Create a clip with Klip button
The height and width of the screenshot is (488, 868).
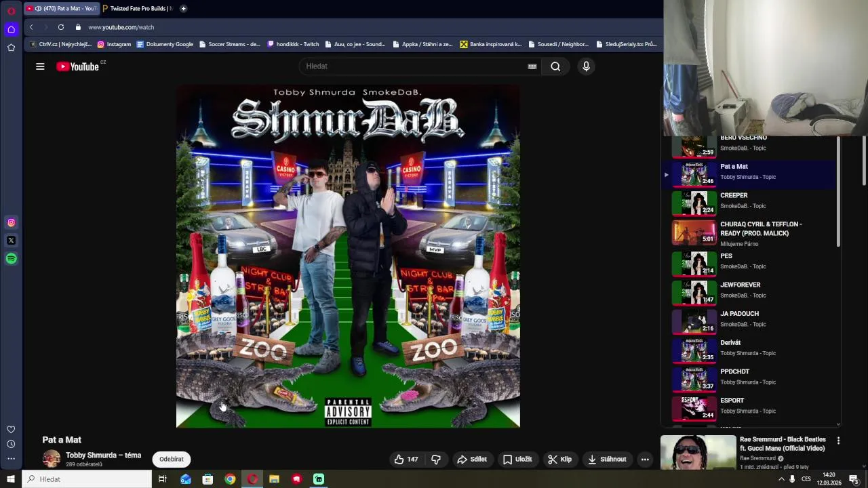559,460
